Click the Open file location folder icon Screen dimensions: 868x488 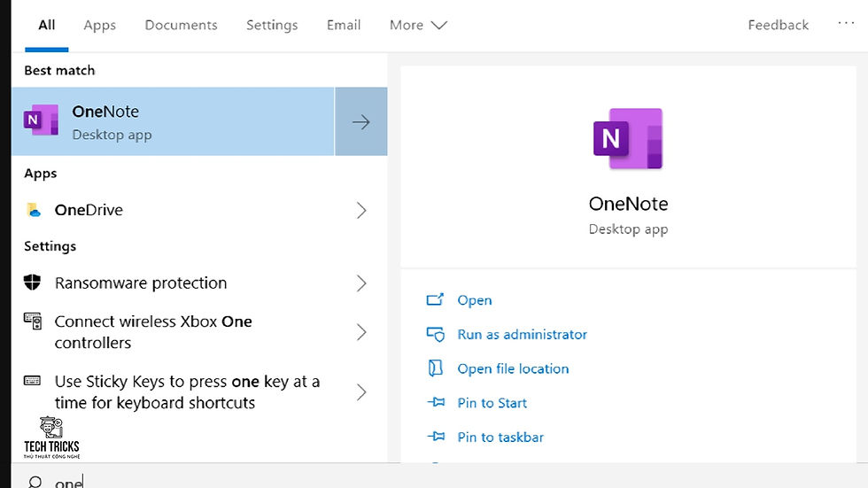[435, 368]
